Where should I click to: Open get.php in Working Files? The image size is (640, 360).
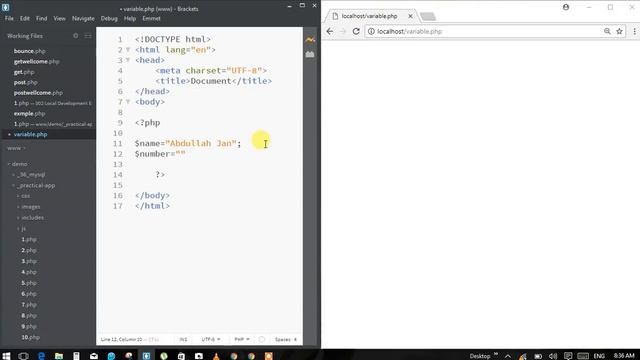(24, 72)
